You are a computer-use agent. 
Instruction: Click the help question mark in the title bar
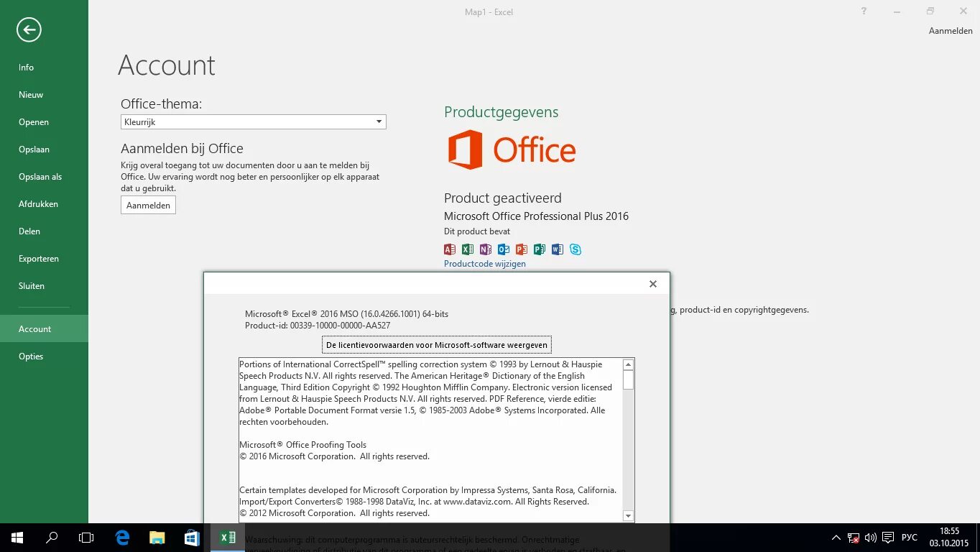click(x=864, y=11)
